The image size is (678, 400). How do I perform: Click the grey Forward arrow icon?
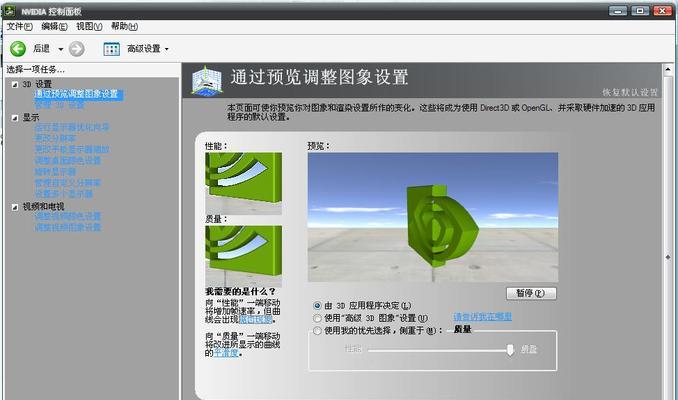(77, 49)
